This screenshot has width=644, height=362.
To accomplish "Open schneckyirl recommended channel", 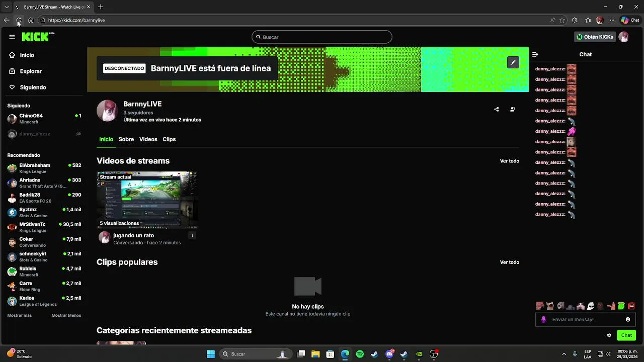I will click(44, 256).
